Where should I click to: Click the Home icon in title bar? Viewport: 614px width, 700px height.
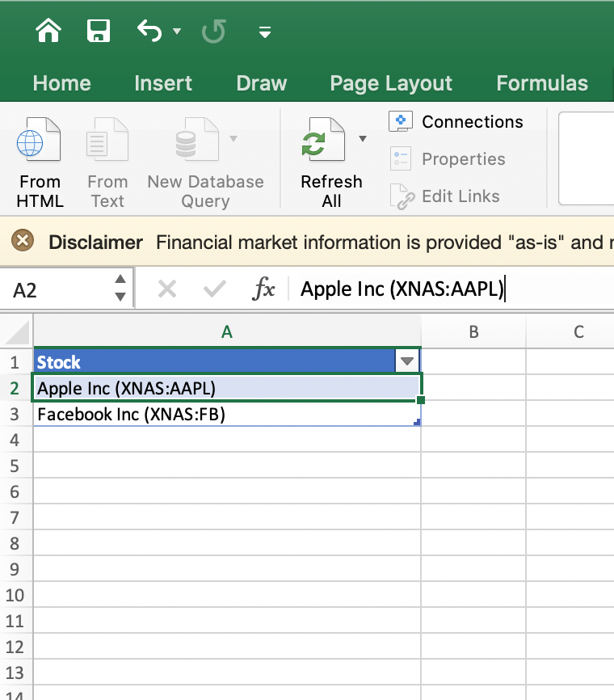click(x=48, y=31)
